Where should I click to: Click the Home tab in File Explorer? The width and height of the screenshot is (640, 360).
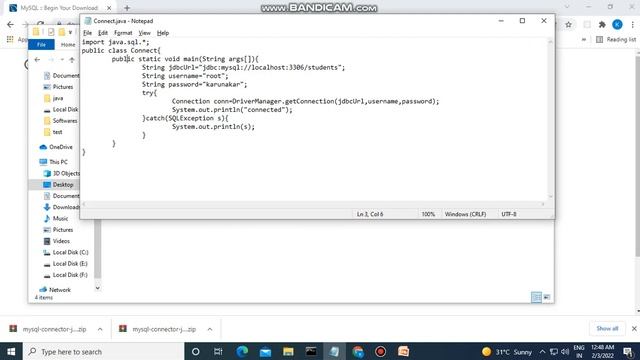coord(68,44)
